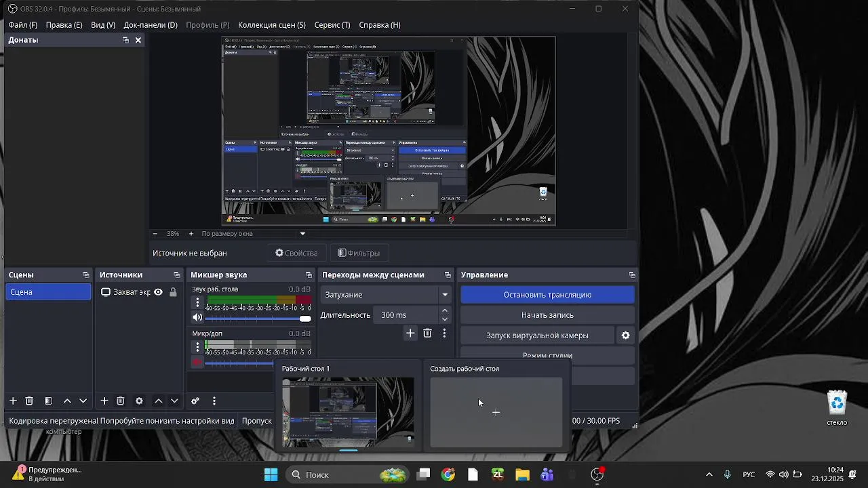Create new desktop in Task View

coord(496,412)
